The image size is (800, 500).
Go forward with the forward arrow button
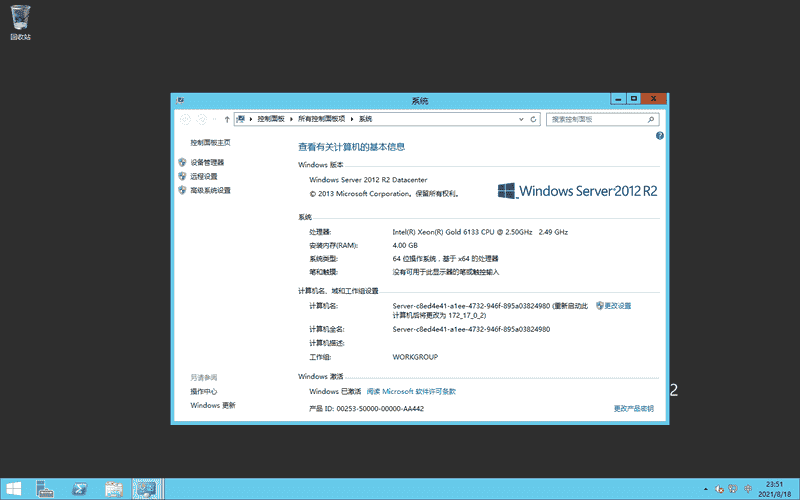tap(202, 119)
